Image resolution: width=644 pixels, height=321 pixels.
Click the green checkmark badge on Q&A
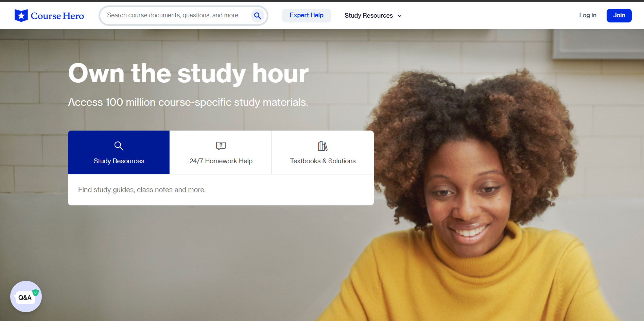[35, 292]
